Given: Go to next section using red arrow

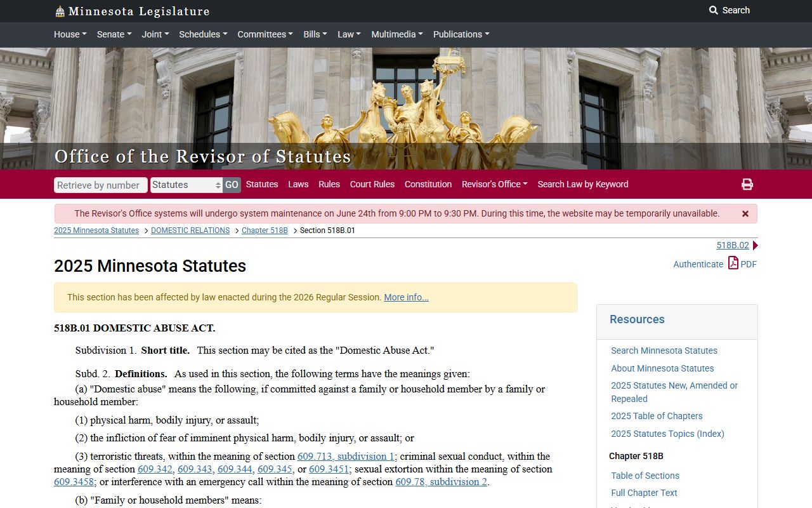Looking at the screenshot, I should click(755, 245).
